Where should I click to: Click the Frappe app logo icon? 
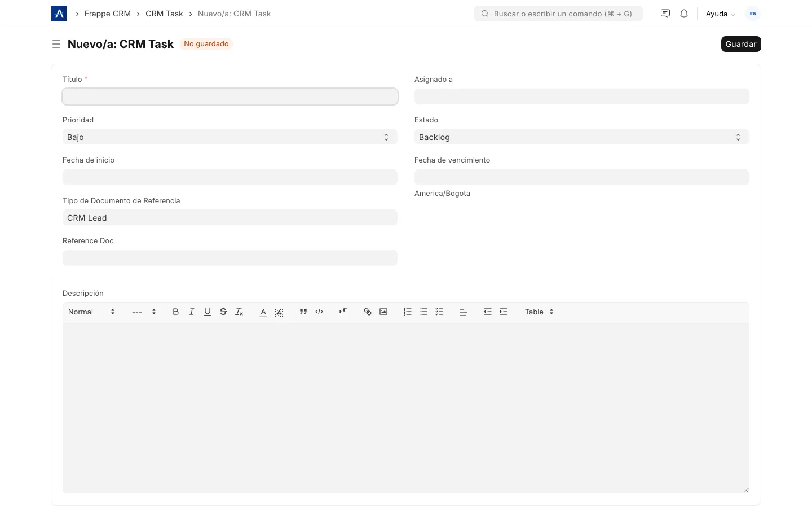pyautogui.click(x=59, y=14)
